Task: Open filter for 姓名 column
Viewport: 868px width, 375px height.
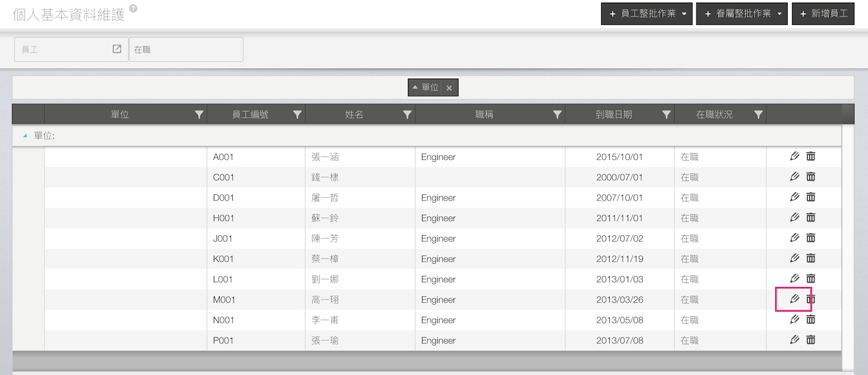Action: 407,114
